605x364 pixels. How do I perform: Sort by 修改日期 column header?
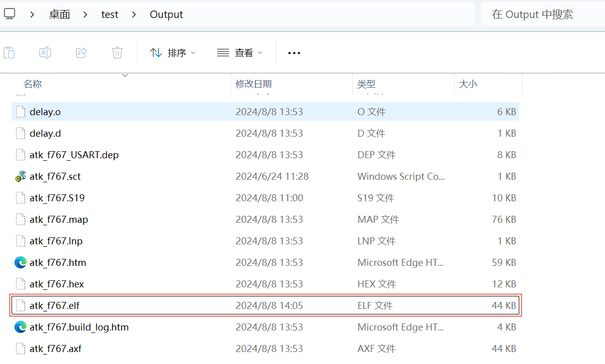[254, 84]
